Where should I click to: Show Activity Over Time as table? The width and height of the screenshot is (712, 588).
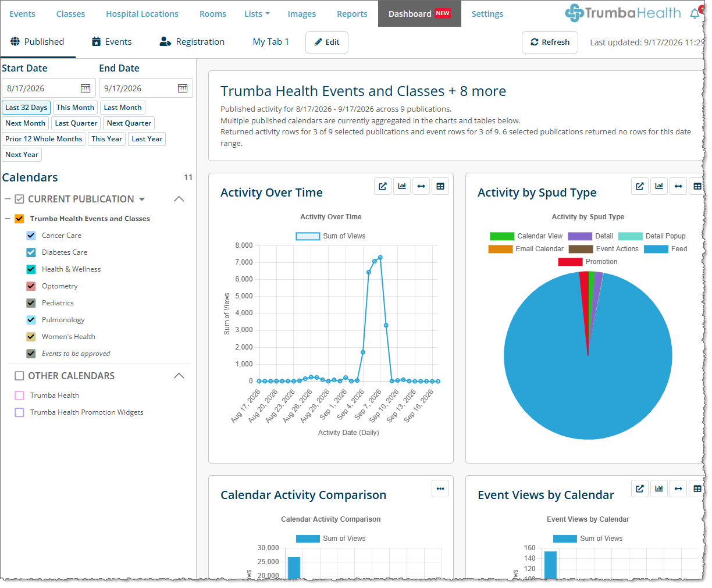pos(440,186)
